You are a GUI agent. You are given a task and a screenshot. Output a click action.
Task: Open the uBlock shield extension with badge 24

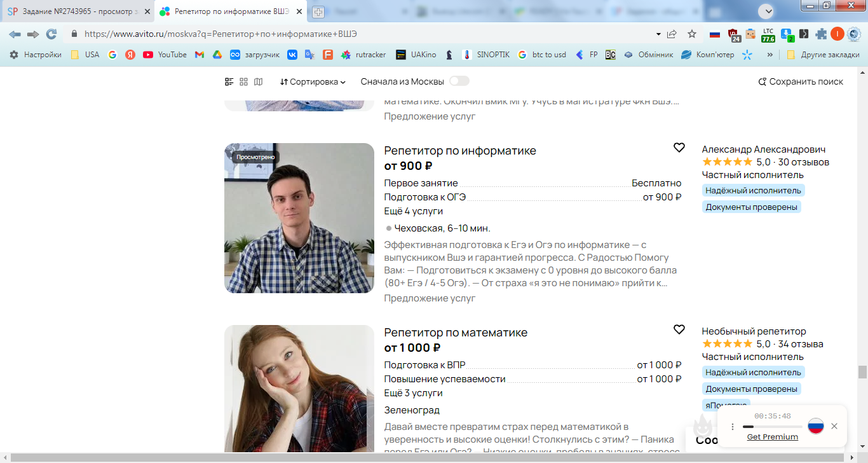(733, 35)
